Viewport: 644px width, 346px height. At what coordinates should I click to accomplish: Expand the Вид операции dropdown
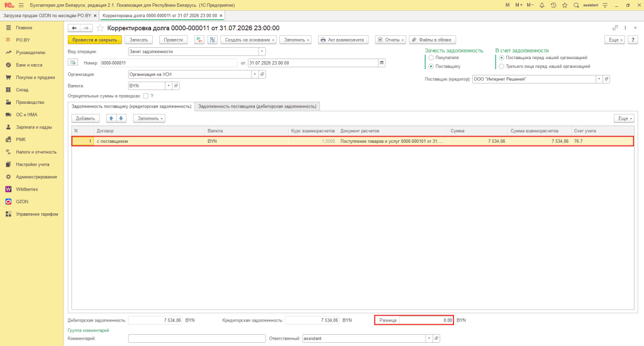(x=262, y=52)
